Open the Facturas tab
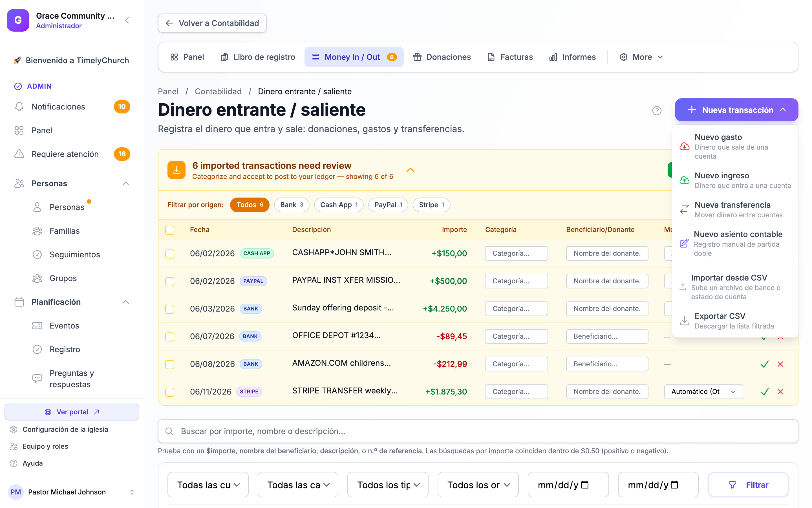 [x=510, y=57]
